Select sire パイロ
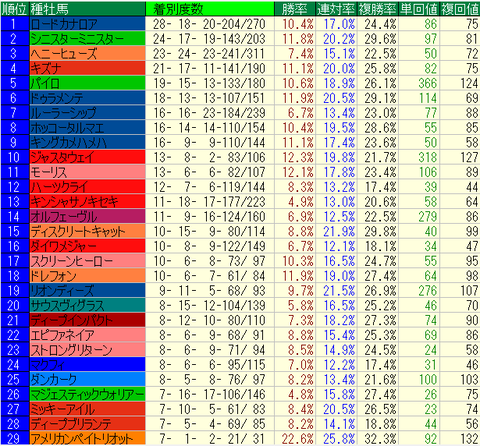480x446 pixels. coord(87,83)
